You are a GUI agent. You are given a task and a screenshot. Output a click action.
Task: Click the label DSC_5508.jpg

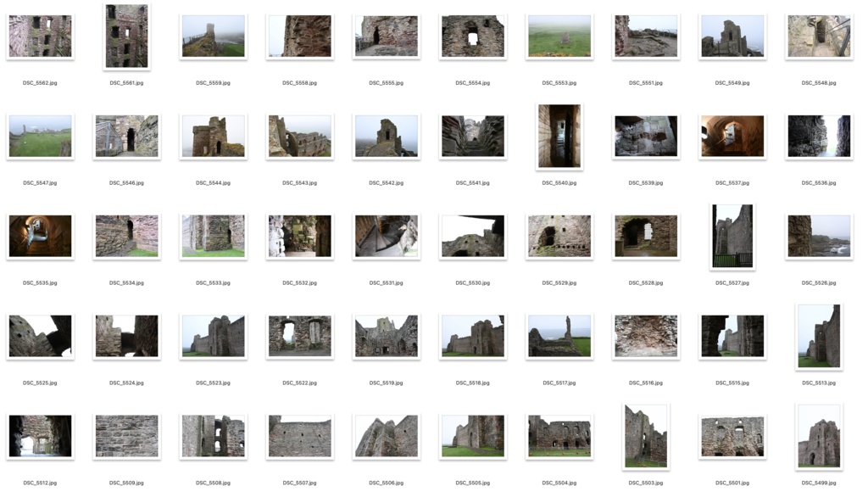coord(213,483)
